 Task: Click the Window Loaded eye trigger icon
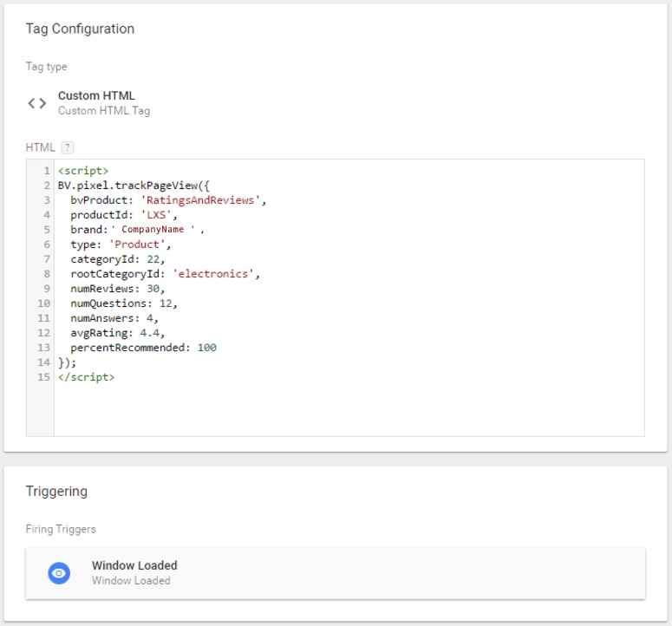click(x=59, y=573)
